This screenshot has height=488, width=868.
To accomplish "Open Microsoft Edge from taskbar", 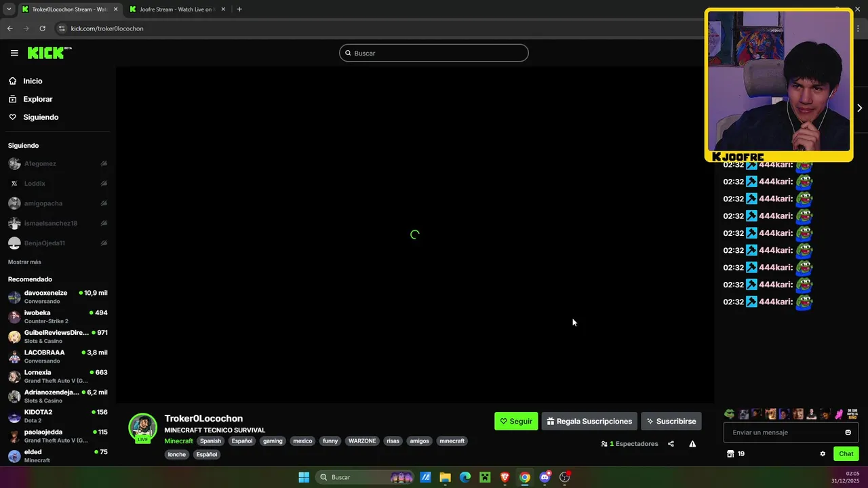I will [x=465, y=477].
